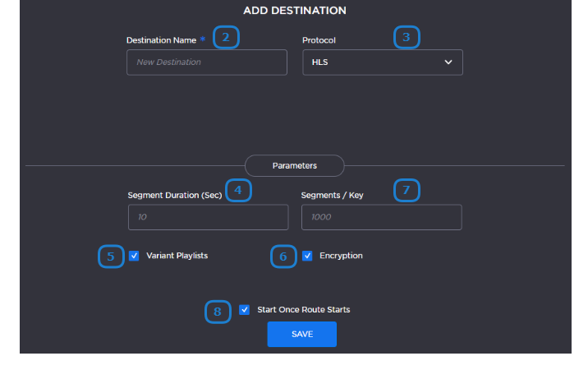Click callout marker 8 by Start Once Route Starts

(x=217, y=311)
